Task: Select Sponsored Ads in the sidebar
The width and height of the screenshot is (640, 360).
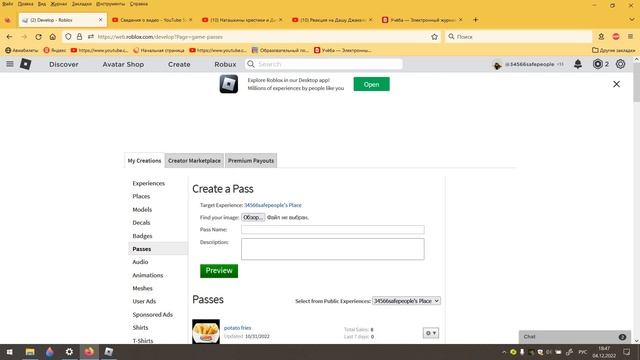Action: (x=153, y=314)
